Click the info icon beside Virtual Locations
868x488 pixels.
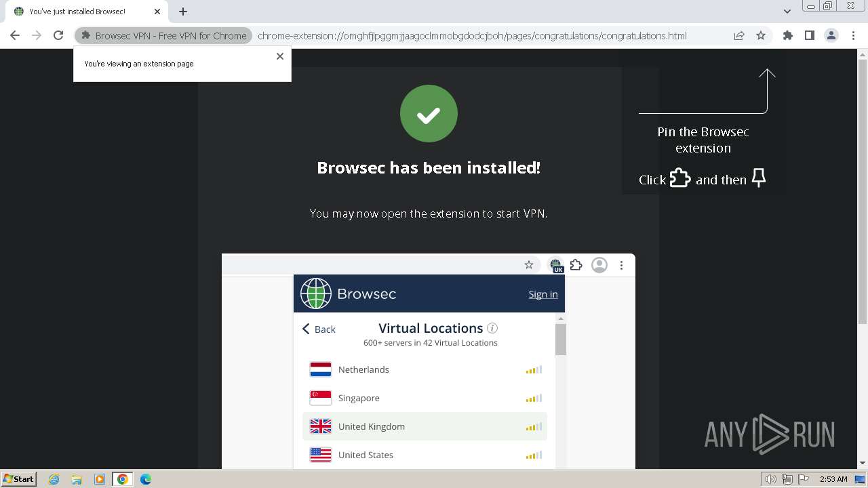492,328
